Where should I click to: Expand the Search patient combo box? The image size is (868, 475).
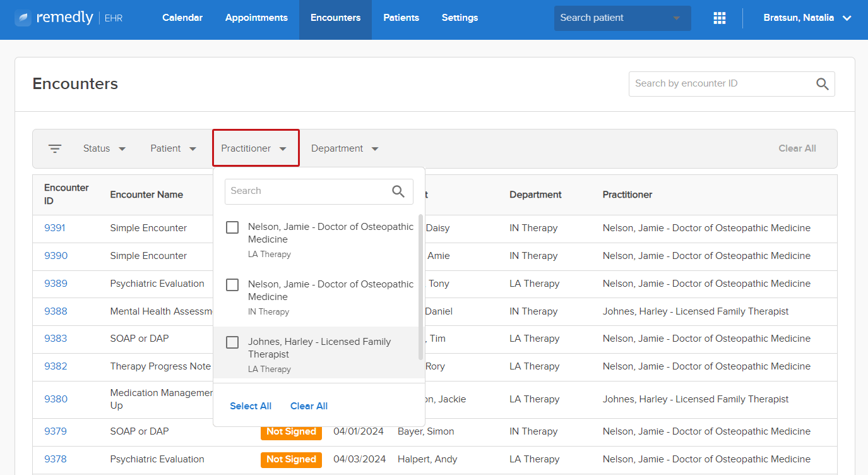pyautogui.click(x=622, y=18)
